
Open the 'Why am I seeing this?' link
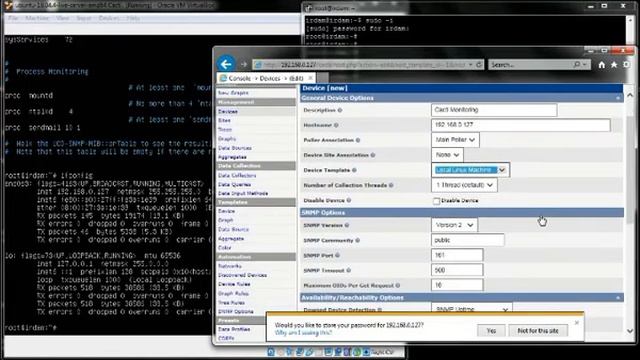coord(303,333)
